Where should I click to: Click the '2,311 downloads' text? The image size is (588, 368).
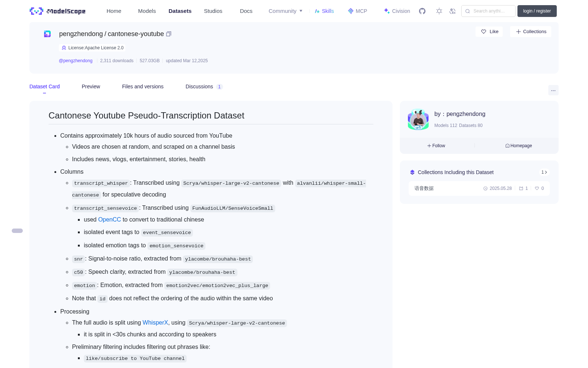point(117,61)
